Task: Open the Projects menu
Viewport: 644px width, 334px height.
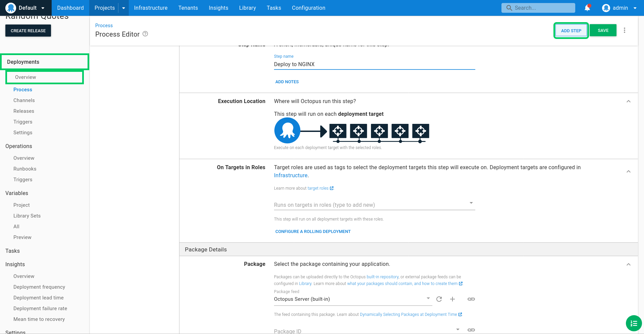Action: [x=105, y=8]
